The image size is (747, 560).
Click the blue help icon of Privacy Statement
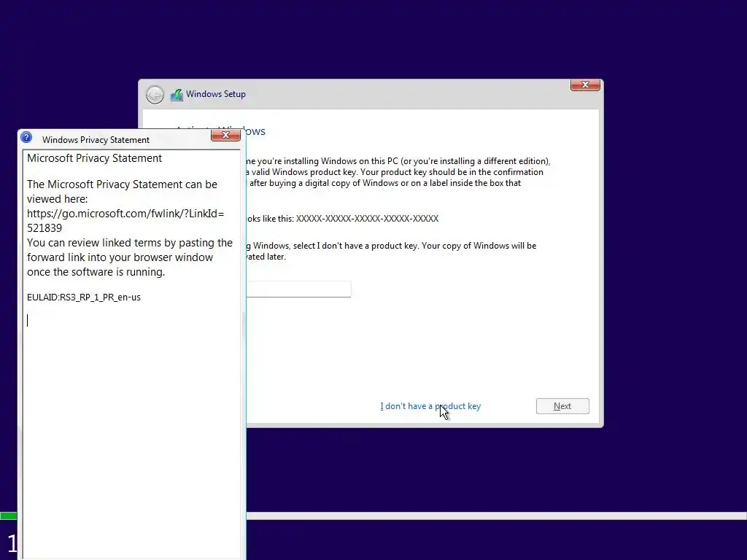point(27,138)
